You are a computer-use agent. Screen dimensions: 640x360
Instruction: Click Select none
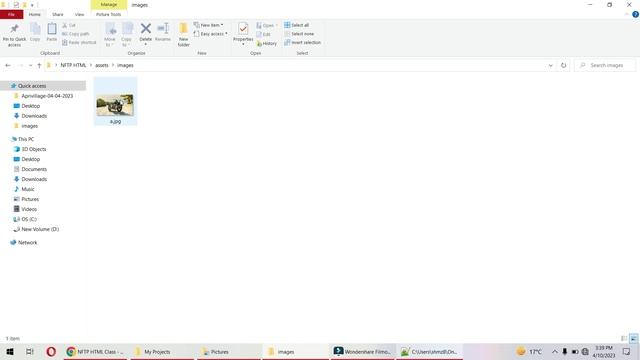[299, 34]
